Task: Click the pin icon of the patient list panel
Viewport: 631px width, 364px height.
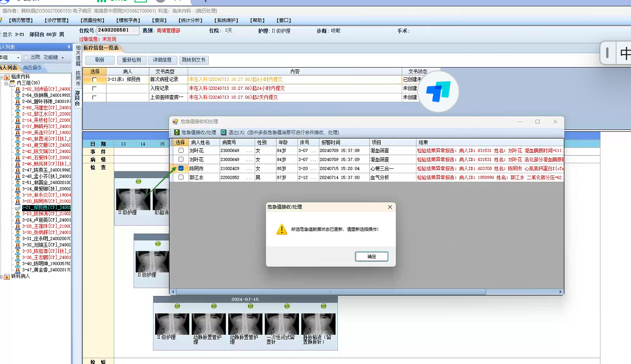Action: [x=69, y=47]
